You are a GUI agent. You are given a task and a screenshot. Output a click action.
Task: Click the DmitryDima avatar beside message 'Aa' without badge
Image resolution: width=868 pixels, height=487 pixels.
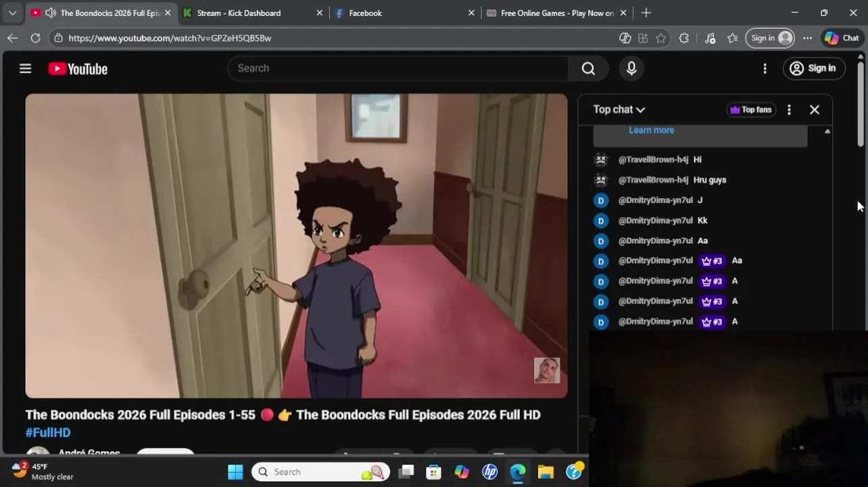tap(601, 241)
